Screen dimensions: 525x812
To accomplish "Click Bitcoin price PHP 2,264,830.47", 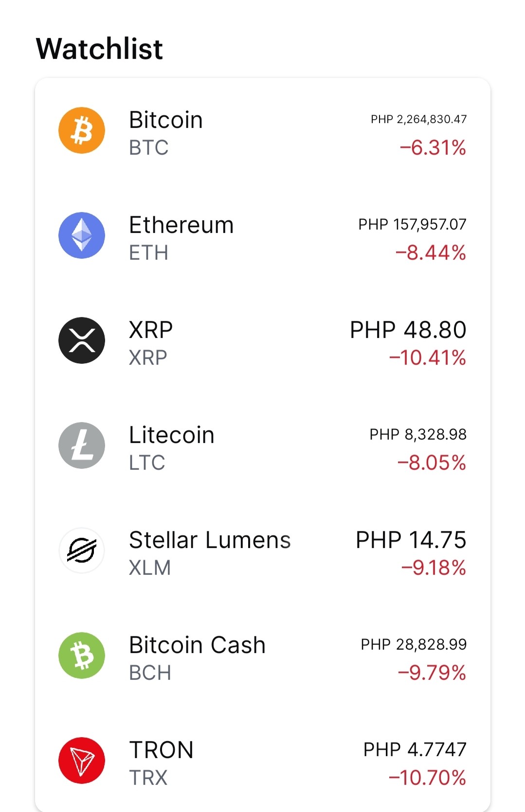I will (x=419, y=119).
